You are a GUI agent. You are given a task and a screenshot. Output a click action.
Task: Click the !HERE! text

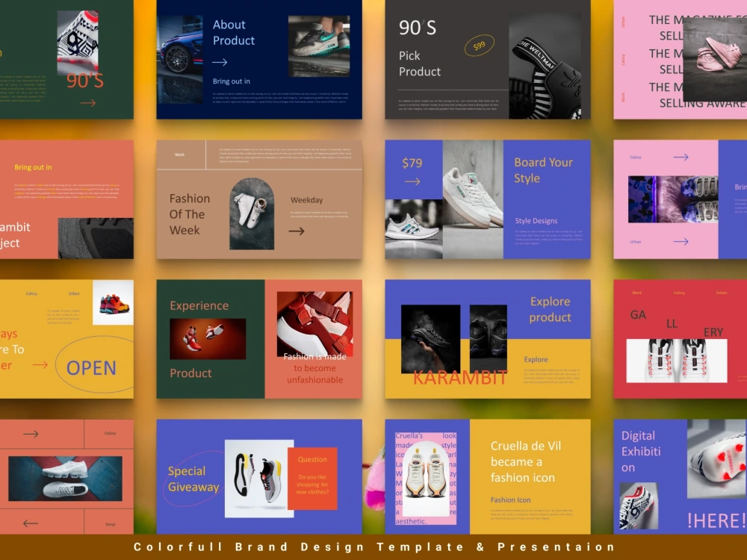pyautogui.click(x=716, y=520)
